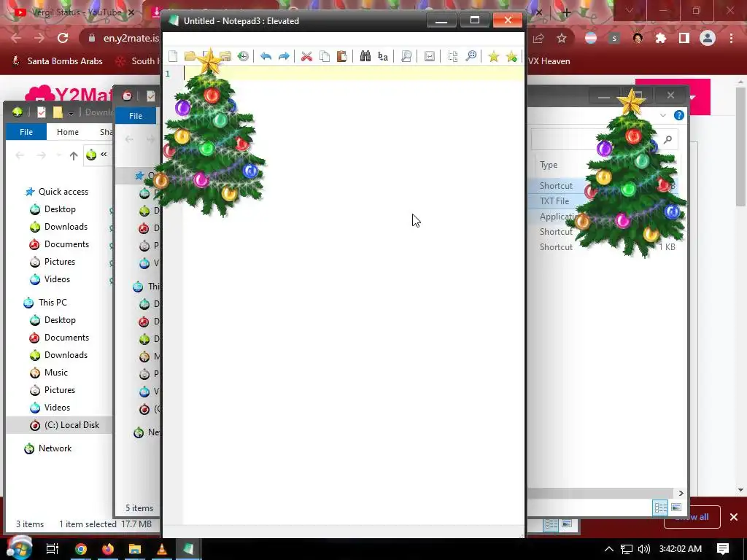
Task: Click the Type column header in Explorer
Action: pos(549,165)
